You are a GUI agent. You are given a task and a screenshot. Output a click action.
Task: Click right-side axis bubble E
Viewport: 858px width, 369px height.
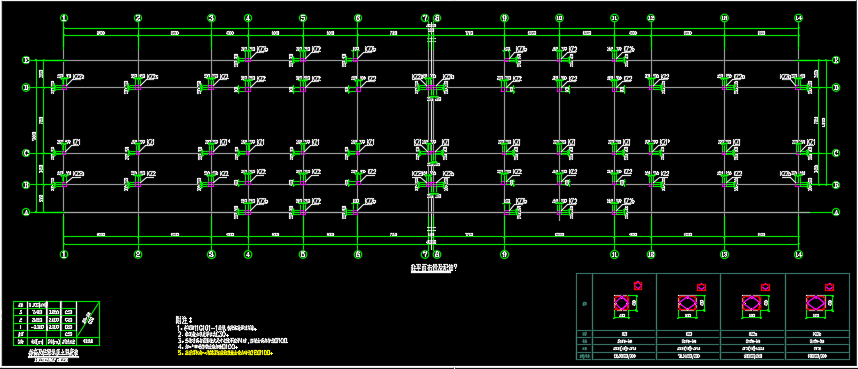[x=835, y=60]
